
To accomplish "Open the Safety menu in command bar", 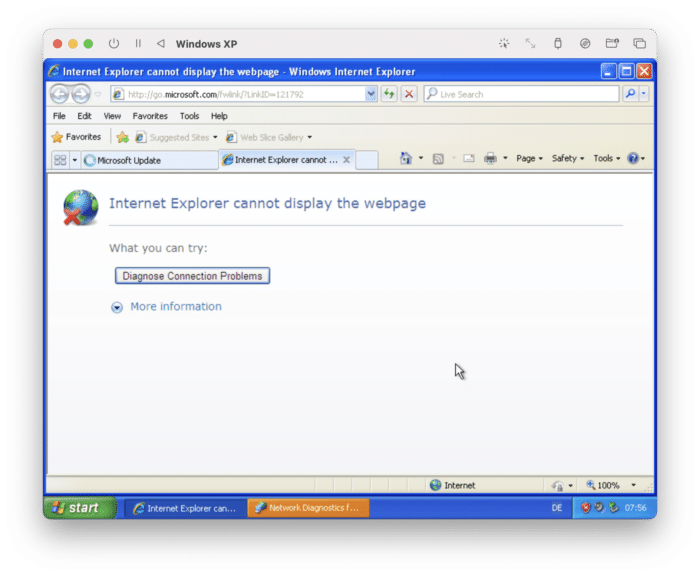I will click(x=567, y=159).
